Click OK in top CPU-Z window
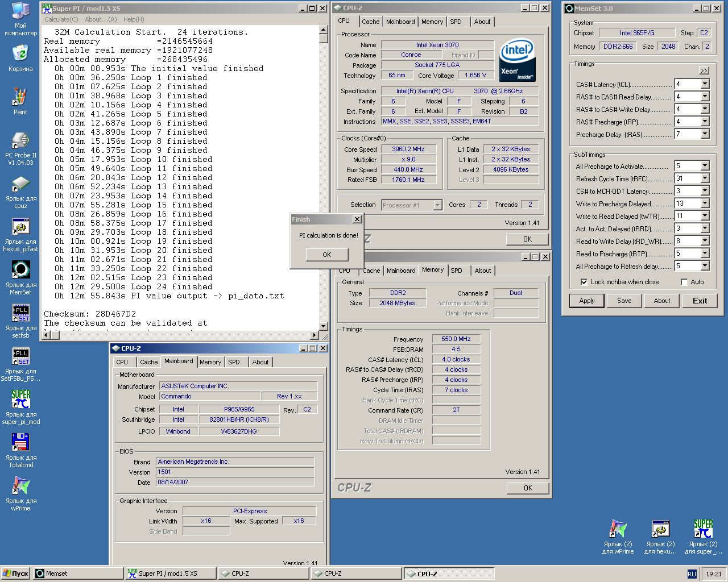Screen dimensions: 728x582 pos(528,239)
